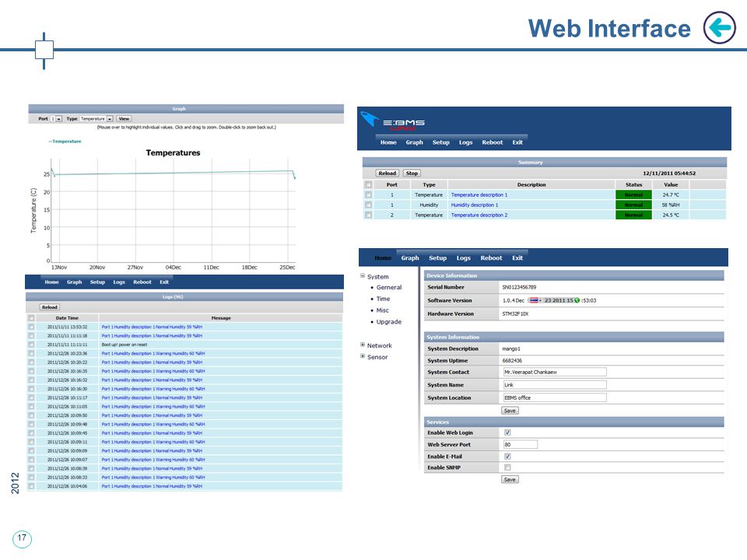Toggle Enable Web Login checkbox
The image size is (747, 560).
[x=507, y=432]
